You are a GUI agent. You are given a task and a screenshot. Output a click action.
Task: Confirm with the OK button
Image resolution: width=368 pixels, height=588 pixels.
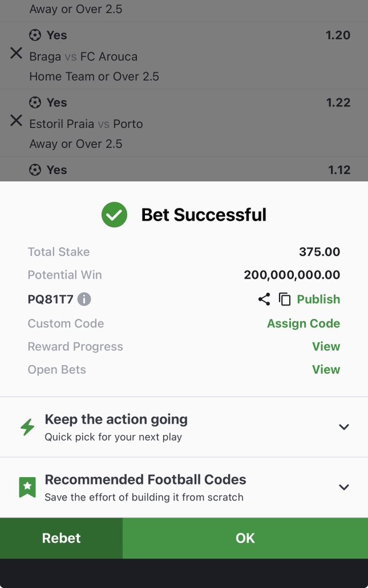(x=245, y=538)
